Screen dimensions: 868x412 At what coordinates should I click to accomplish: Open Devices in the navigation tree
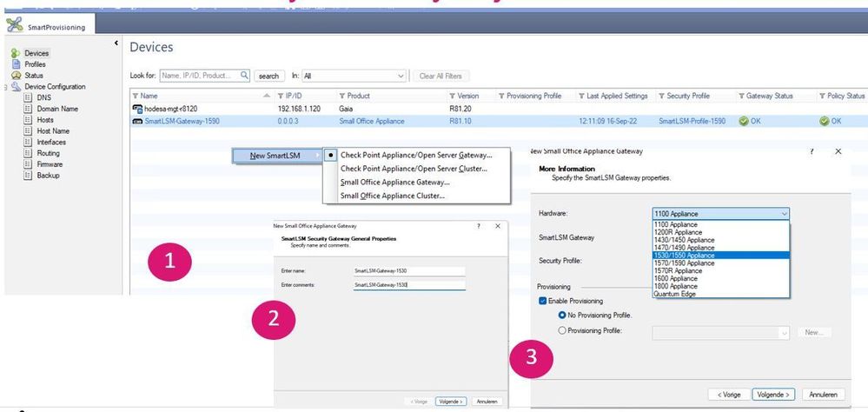click(36, 53)
